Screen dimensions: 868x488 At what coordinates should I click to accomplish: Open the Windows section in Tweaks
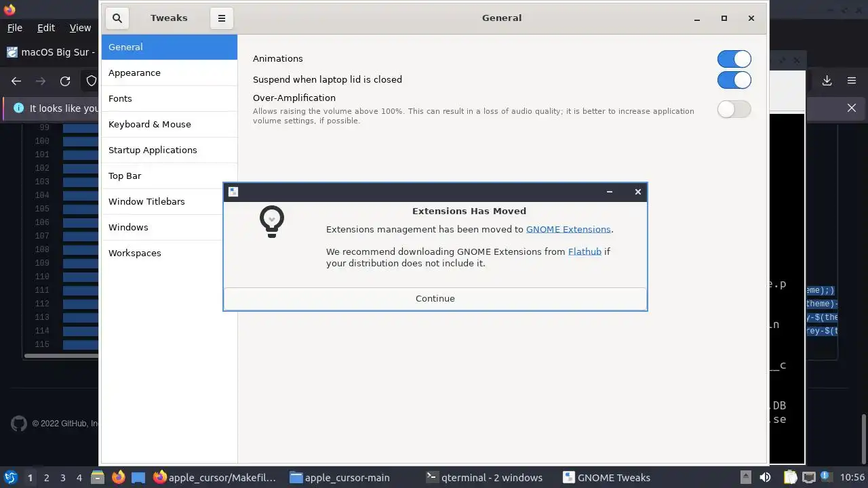pyautogui.click(x=170, y=227)
